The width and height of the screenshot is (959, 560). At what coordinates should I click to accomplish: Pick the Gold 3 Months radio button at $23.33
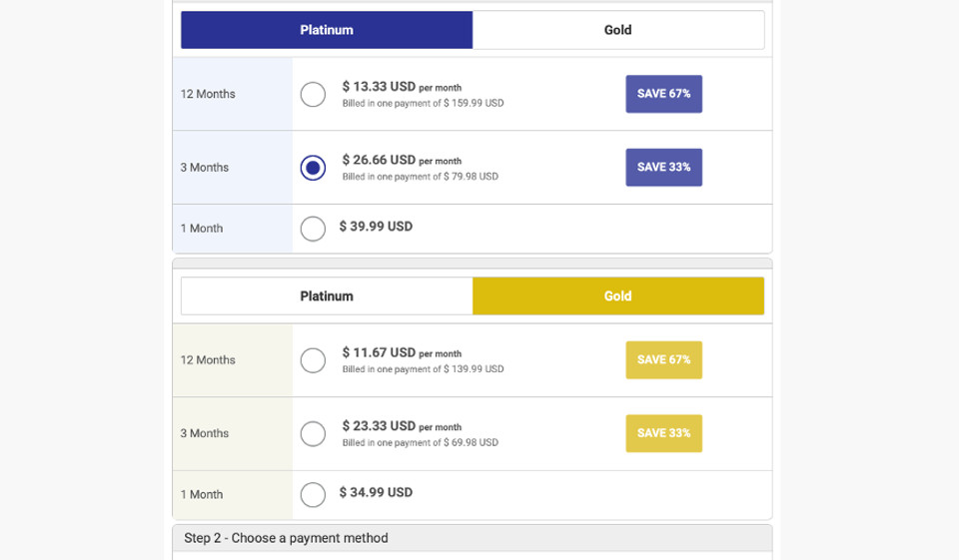coord(313,434)
